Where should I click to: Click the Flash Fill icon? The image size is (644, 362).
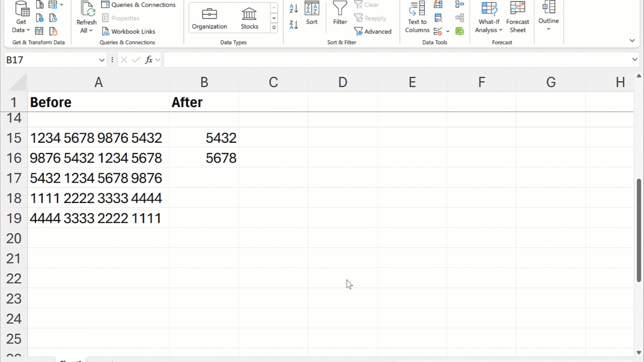[x=438, y=5]
